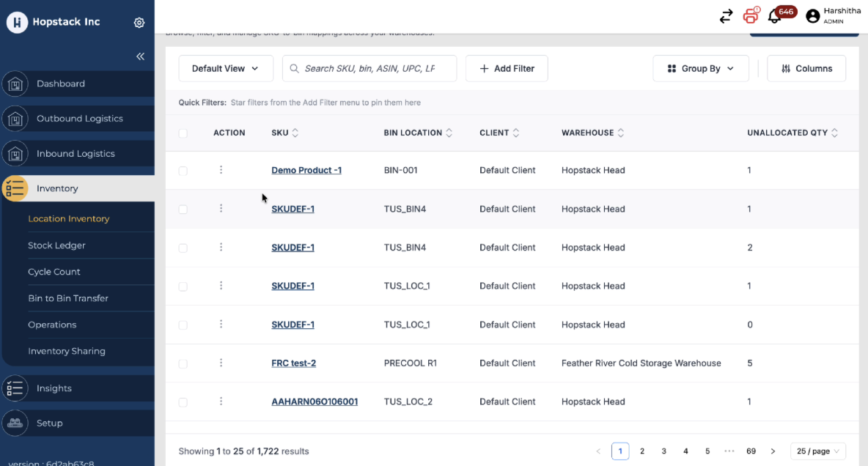Click the Insights sidebar icon
868x466 pixels.
[x=15, y=388]
